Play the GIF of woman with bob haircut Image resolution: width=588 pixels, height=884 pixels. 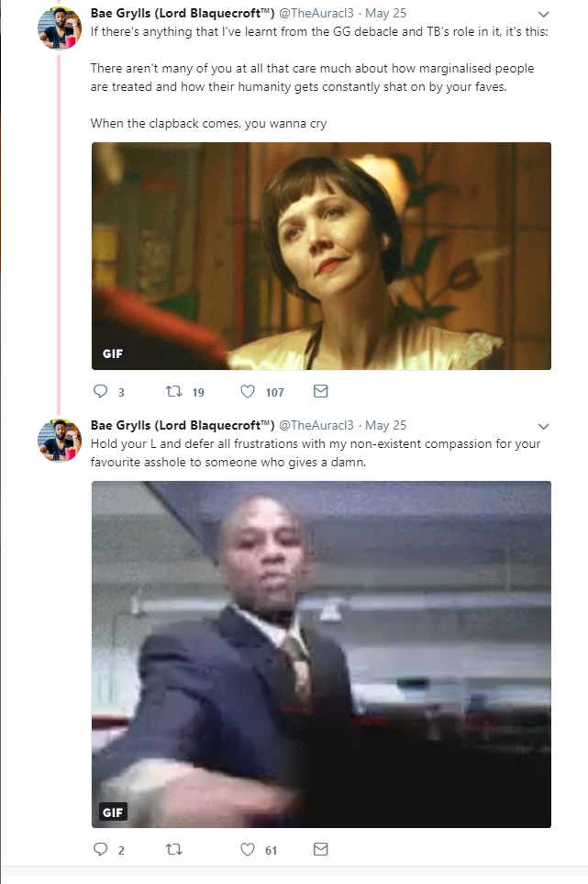(x=321, y=256)
